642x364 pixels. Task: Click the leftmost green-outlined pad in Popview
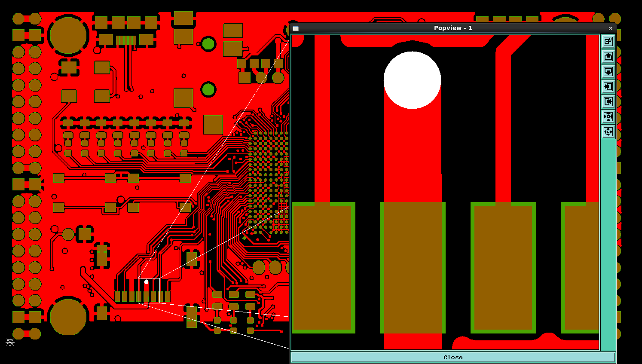[x=322, y=267]
